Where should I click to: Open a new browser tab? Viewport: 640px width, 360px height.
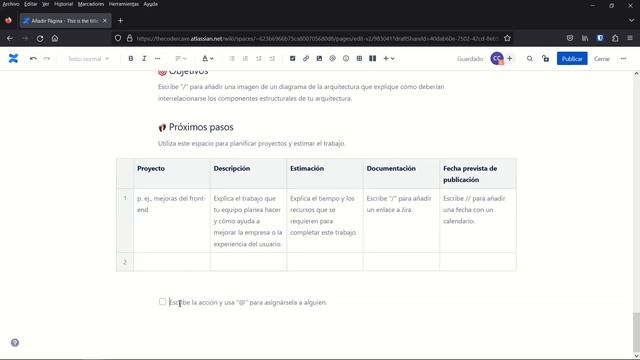120,20
